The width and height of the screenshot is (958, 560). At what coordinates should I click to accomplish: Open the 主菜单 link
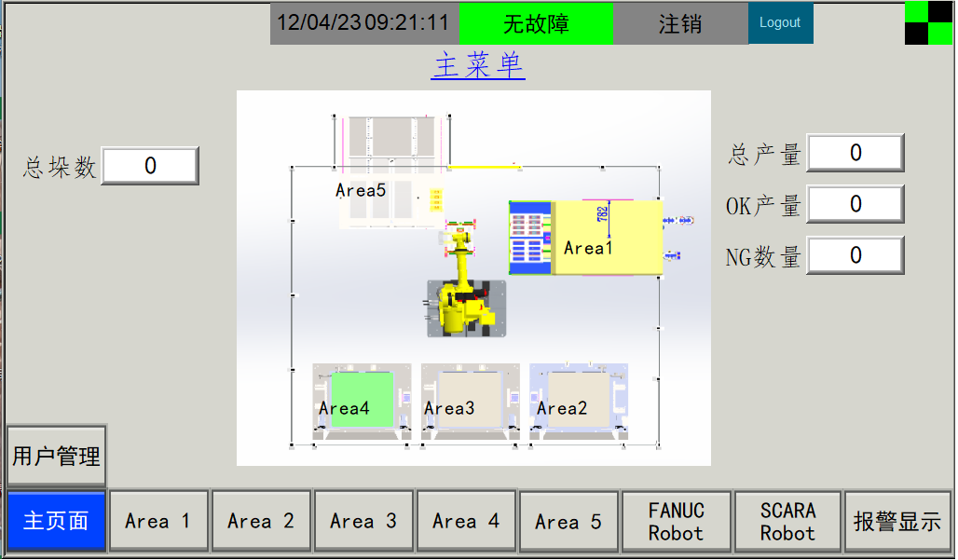point(477,66)
